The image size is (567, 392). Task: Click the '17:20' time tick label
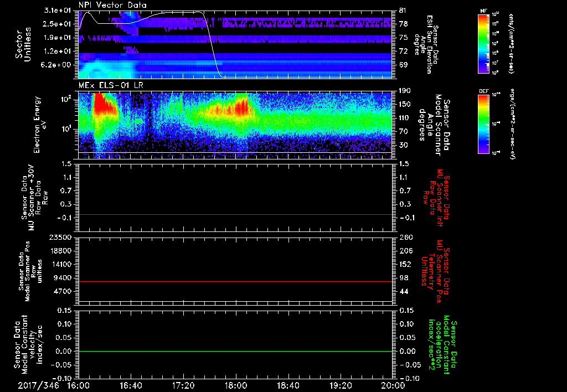183,386
